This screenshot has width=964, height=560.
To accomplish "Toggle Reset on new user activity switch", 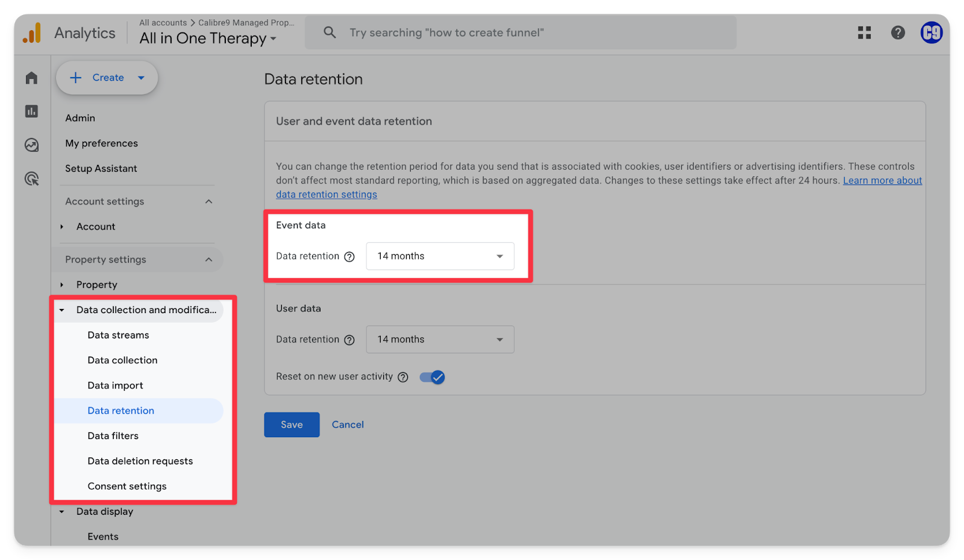I will 432,377.
